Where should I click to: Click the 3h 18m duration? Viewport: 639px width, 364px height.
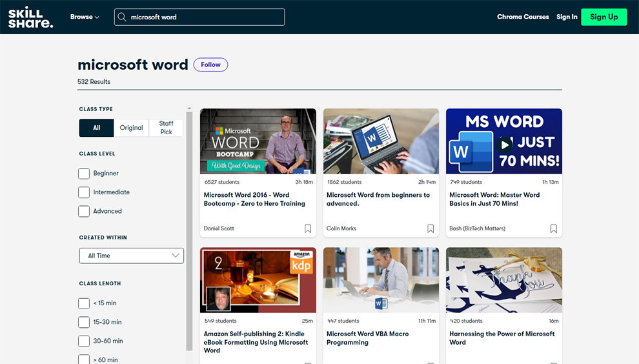[304, 182]
